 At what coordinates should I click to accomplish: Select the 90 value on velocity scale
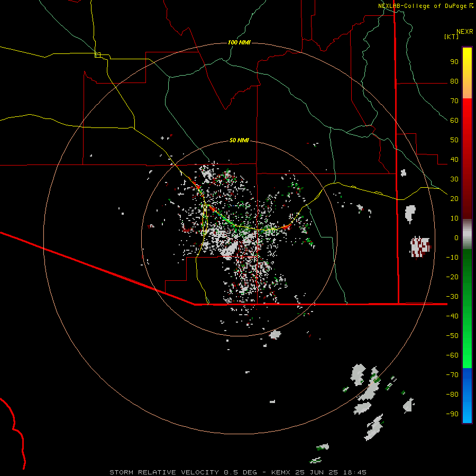[x=454, y=62]
